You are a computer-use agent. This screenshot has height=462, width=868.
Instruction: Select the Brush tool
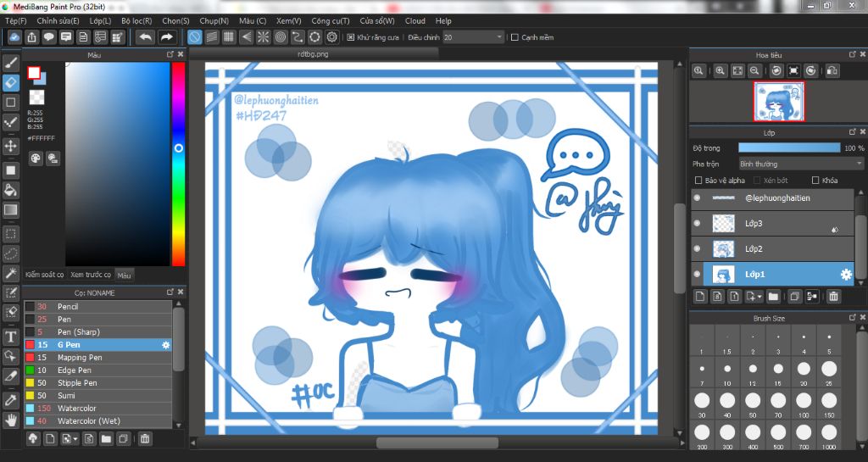[x=10, y=63]
